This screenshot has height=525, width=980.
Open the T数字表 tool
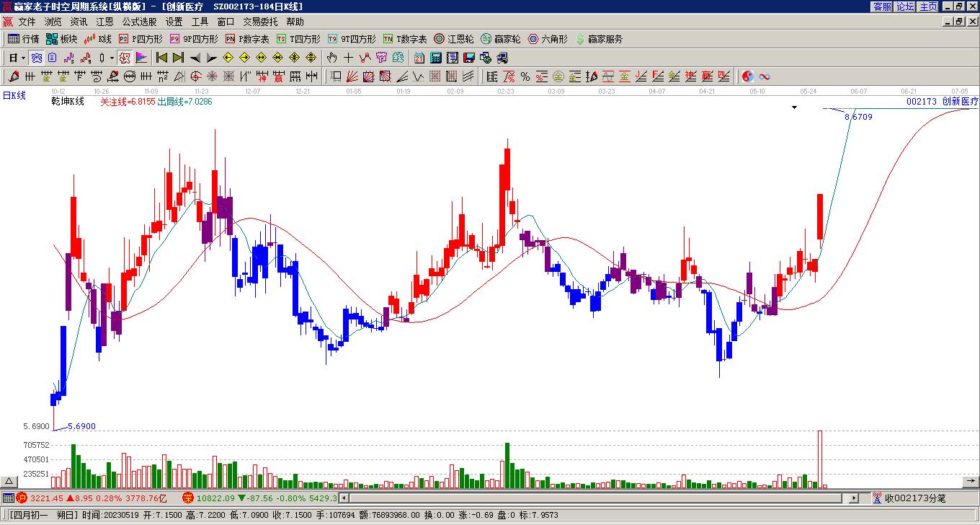click(x=404, y=39)
